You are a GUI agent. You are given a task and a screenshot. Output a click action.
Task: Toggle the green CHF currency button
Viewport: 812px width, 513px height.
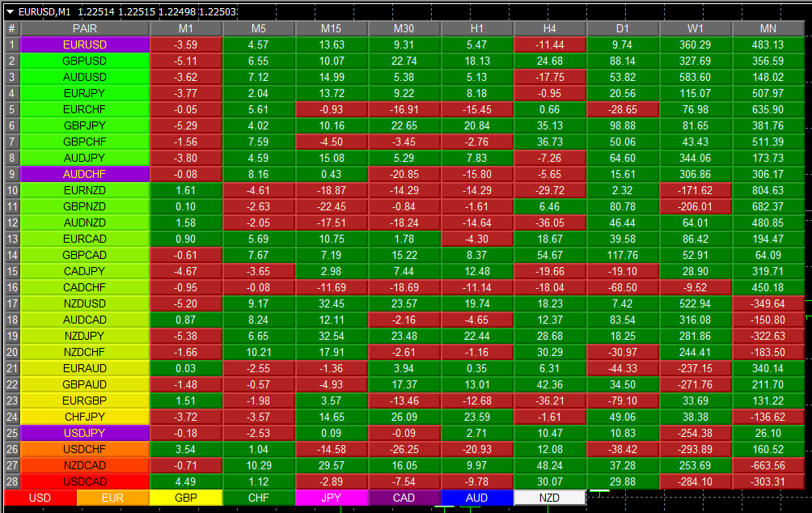coord(258,498)
